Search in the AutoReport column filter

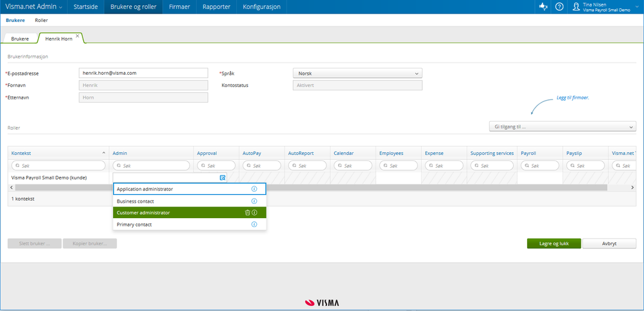point(307,166)
